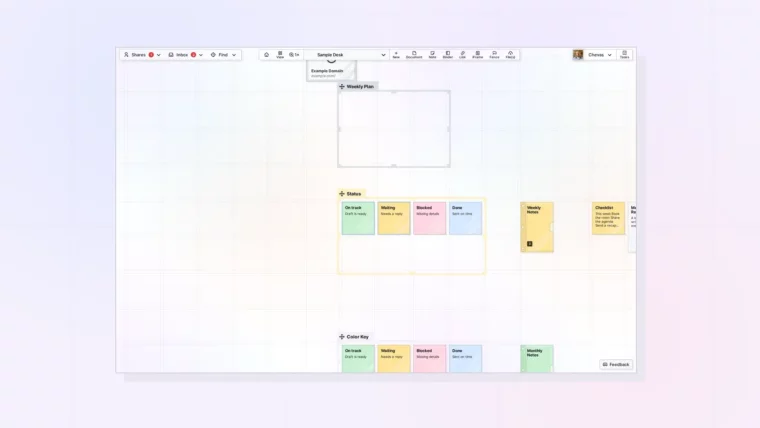Image resolution: width=760 pixels, height=428 pixels.
Task: Select the Waiting note in Color Key
Action: [394, 359]
